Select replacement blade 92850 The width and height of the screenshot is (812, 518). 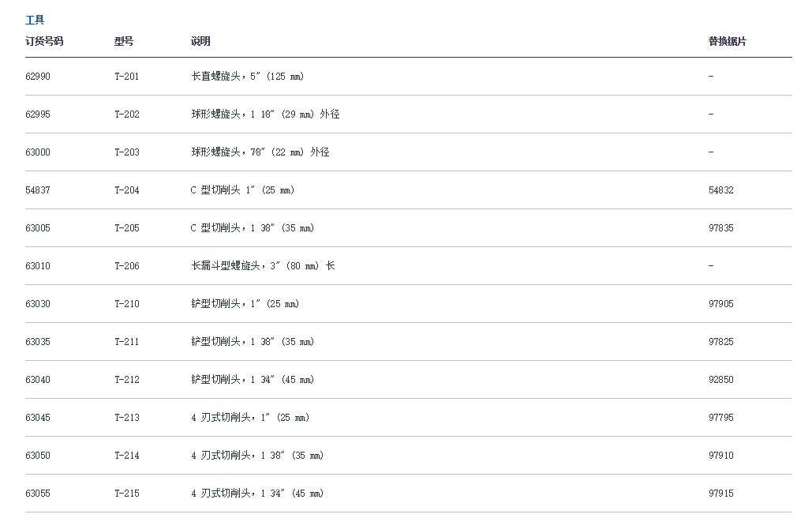721,380
